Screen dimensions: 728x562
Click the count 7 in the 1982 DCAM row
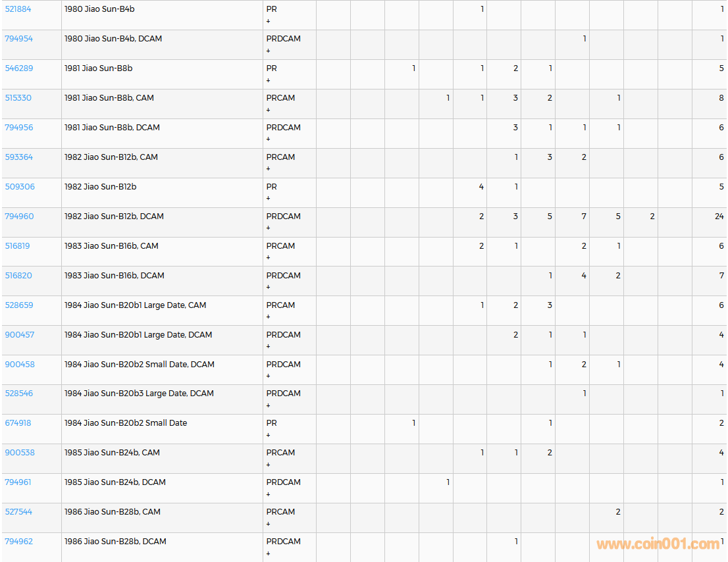(x=583, y=217)
